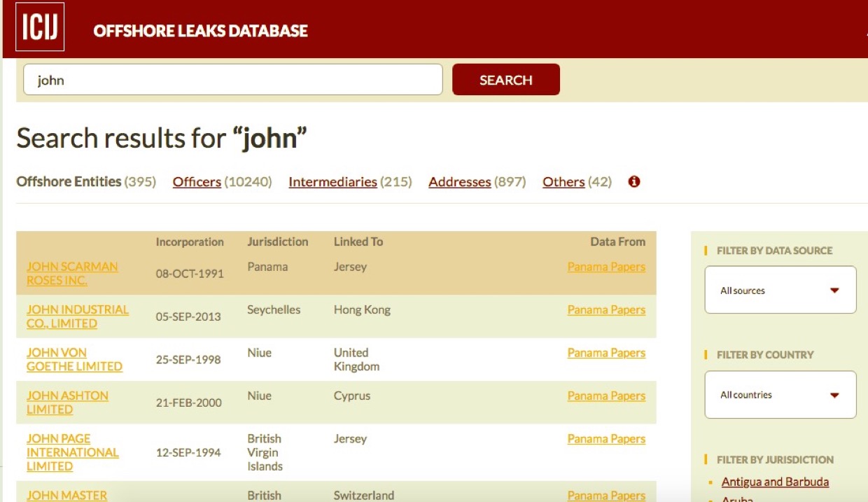Click Switzerland linked-to cell
The height and width of the screenshot is (502, 868).
[x=364, y=495]
